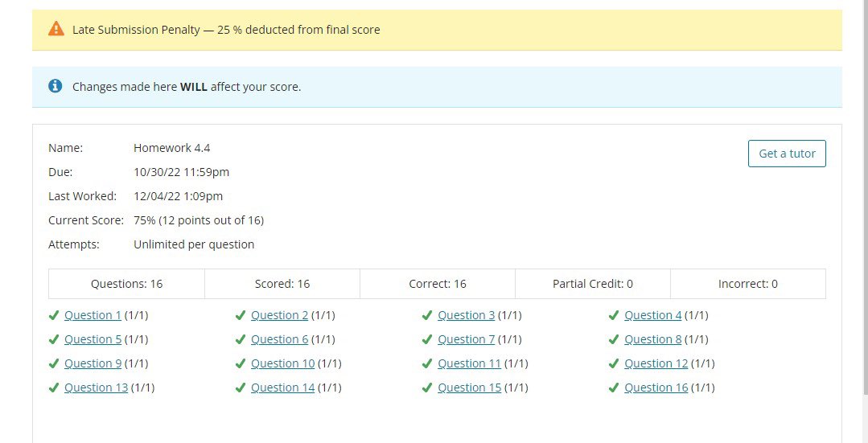Open the Question 11 link
Image resolution: width=868 pixels, height=443 pixels.
(470, 363)
